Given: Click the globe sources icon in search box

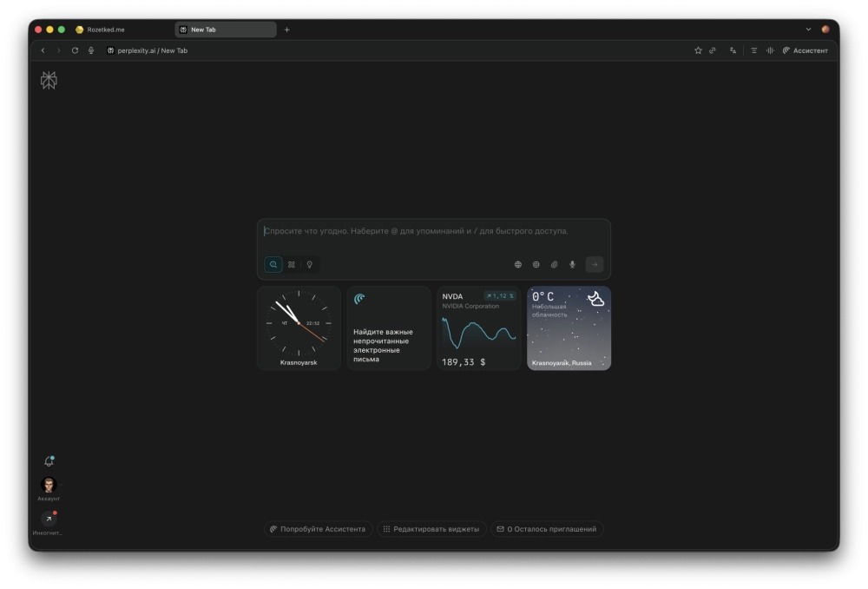Looking at the screenshot, I should point(518,264).
